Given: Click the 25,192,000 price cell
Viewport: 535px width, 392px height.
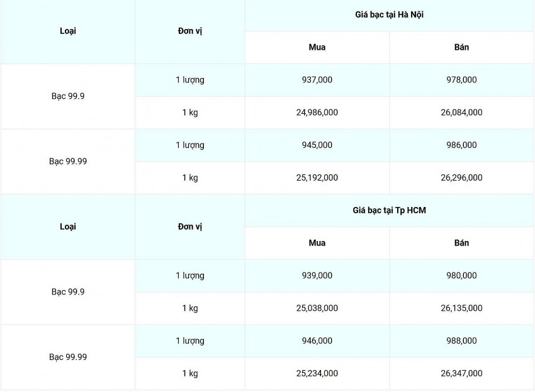Looking at the screenshot, I should click(317, 178).
